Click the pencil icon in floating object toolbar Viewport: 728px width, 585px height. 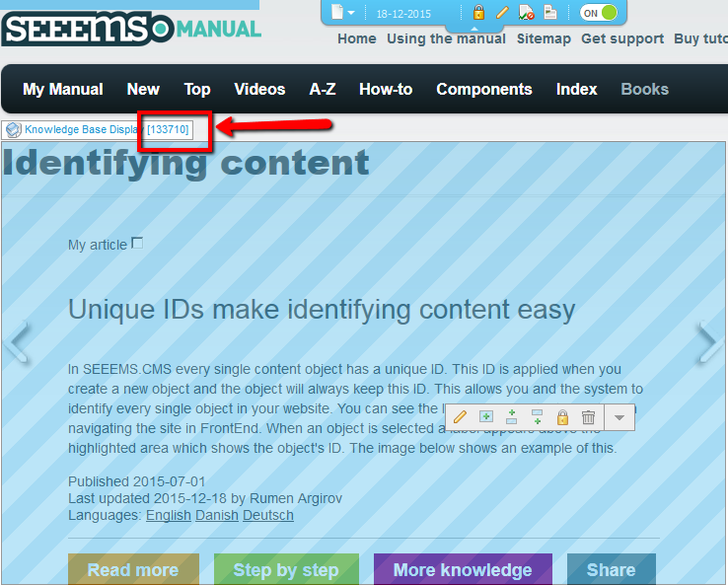tap(461, 417)
